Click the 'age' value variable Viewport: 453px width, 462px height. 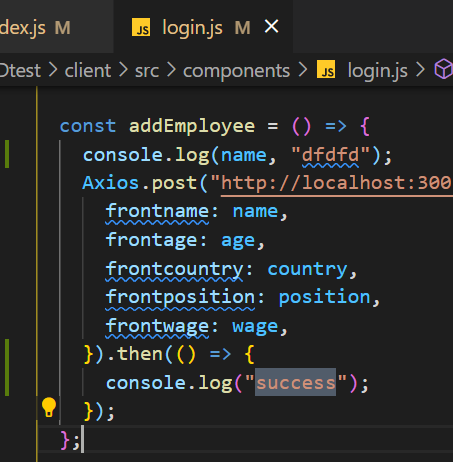coord(238,241)
